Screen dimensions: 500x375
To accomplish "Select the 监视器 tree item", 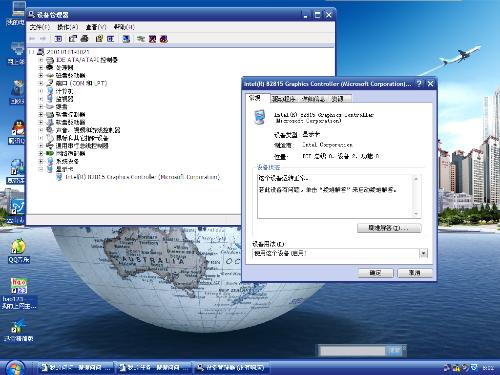I will point(64,99).
